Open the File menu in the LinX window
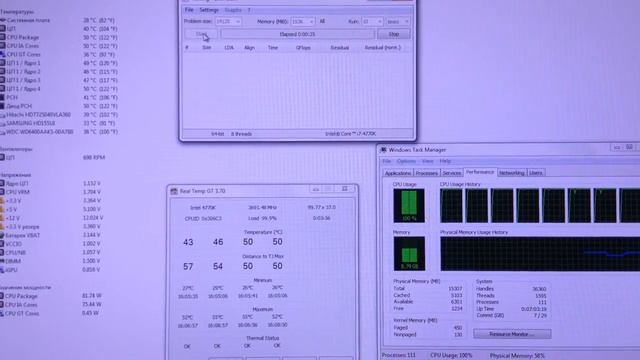Image resolution: width=640 pixels, height=360 pixels. [x=189, y=10]
